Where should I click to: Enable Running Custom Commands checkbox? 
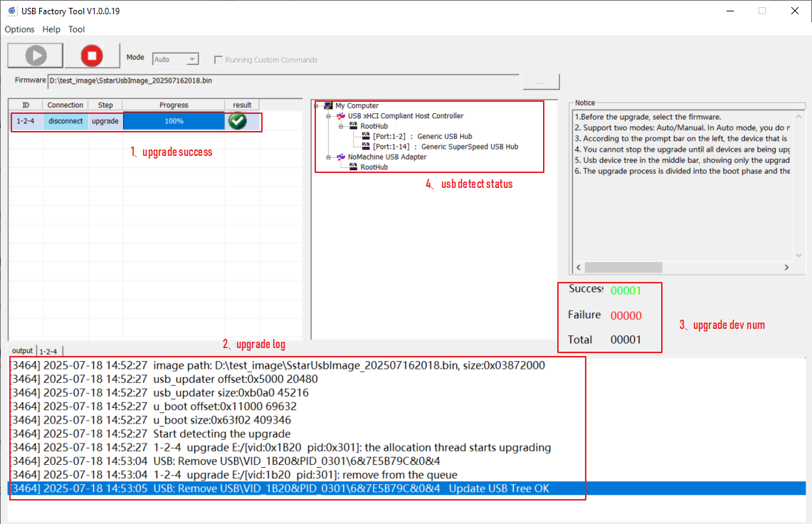[x=218, y=60]
